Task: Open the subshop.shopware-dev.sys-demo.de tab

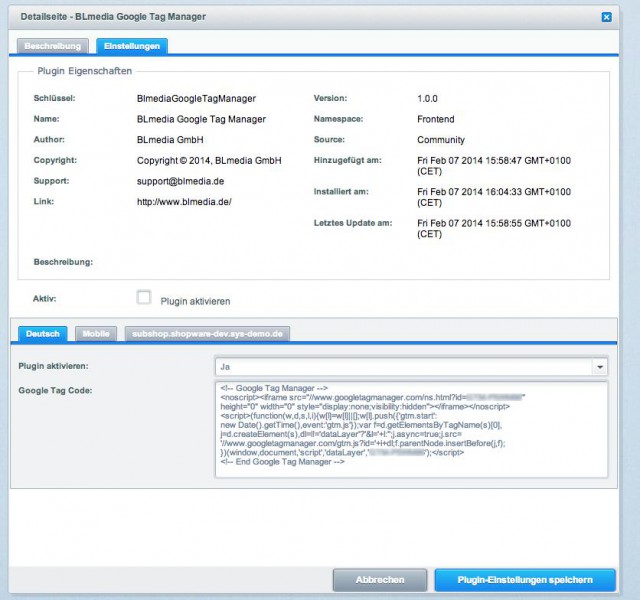Action: coord(207,334)
